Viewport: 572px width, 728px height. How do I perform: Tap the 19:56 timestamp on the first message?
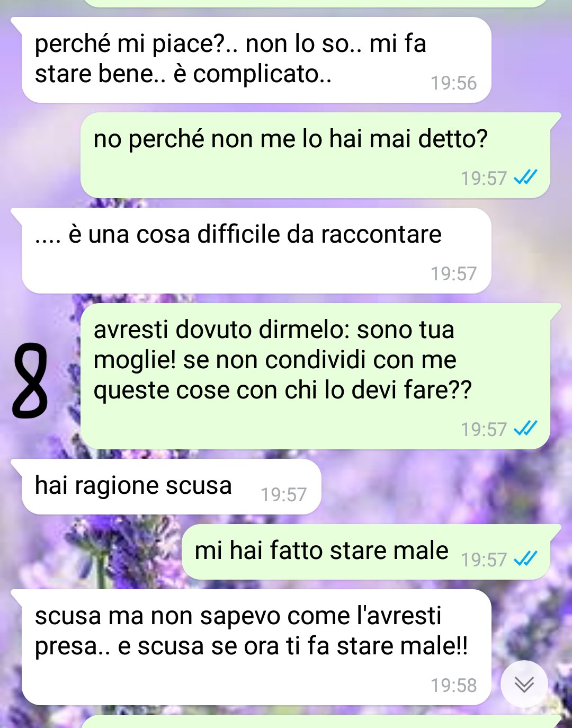point(453,83)
